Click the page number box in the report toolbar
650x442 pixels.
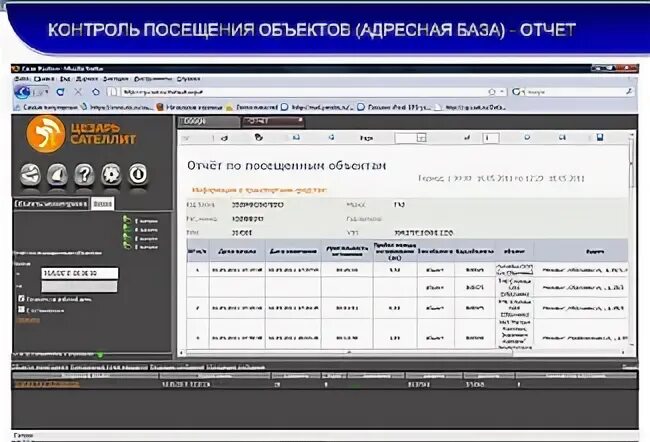(491, 138)
